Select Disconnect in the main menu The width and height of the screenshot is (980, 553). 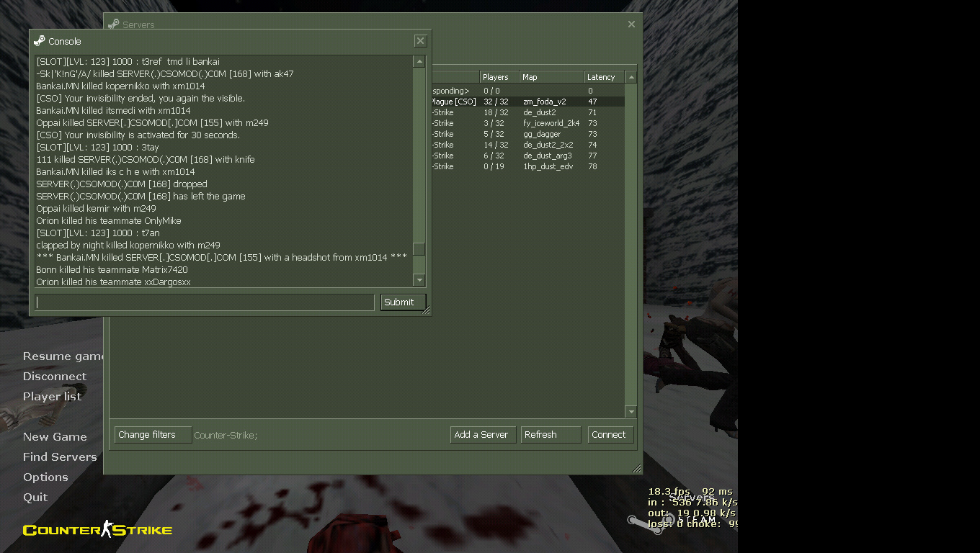point(55,376)
